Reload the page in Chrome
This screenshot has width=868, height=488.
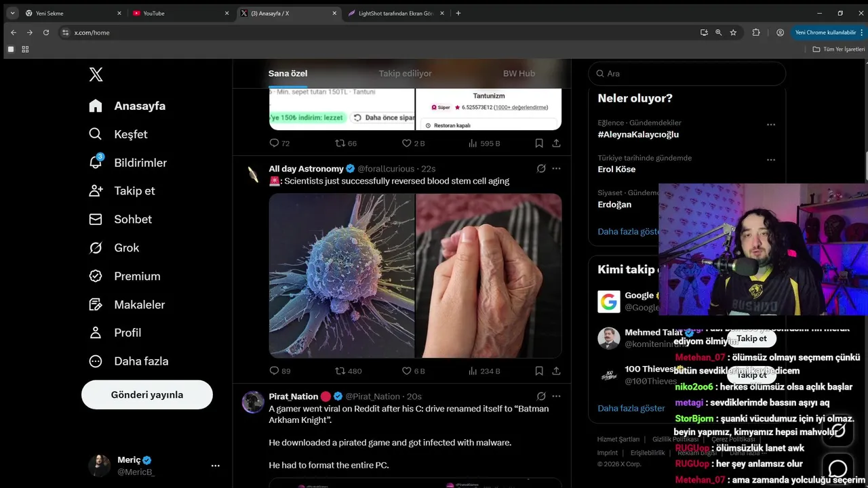point(46,33)
